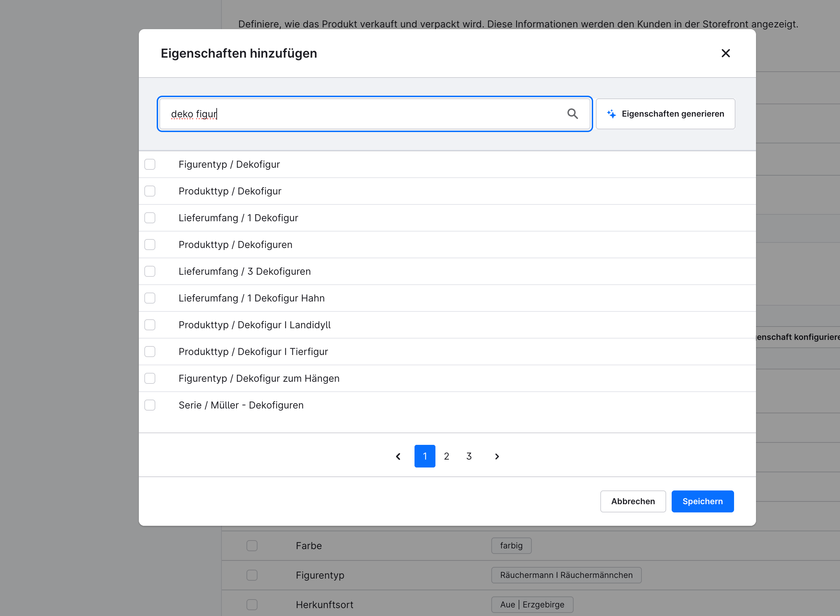Viewport: 840px width, 616px height.
Task: Click the Abbrechen button
Action: [633, 501]
